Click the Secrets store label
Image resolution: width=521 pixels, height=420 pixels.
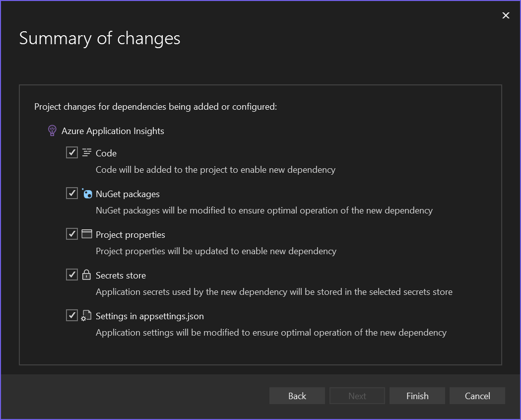[121, 276]
